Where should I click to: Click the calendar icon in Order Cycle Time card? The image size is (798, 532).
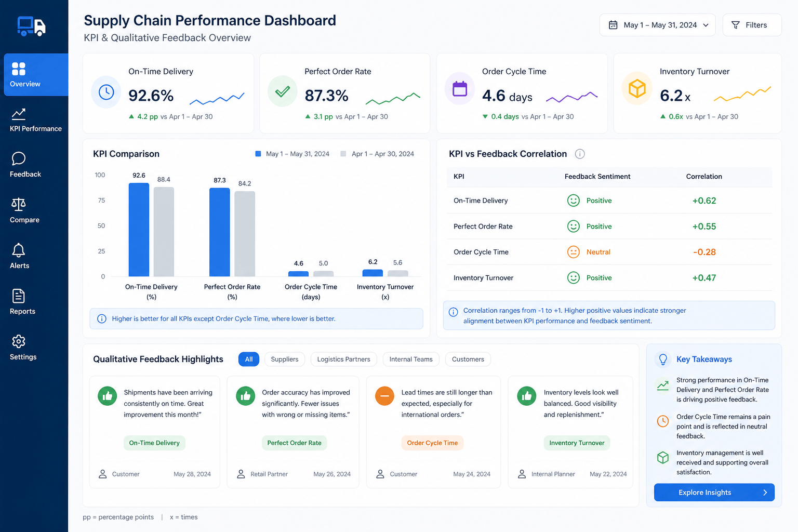click(x=460, y=89)
